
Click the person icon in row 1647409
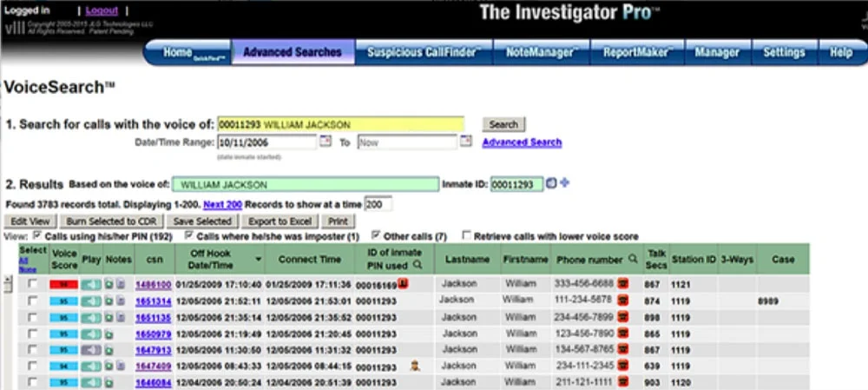(415, 366)
